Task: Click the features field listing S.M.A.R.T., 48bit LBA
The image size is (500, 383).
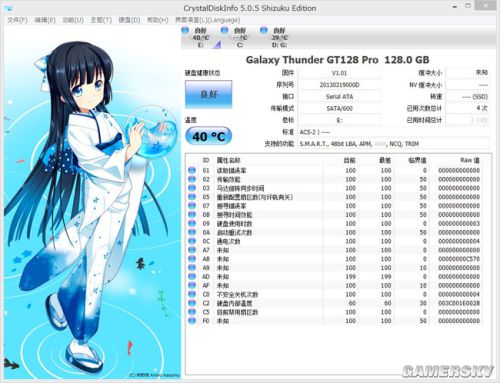Action: click(x=393, y=144)
